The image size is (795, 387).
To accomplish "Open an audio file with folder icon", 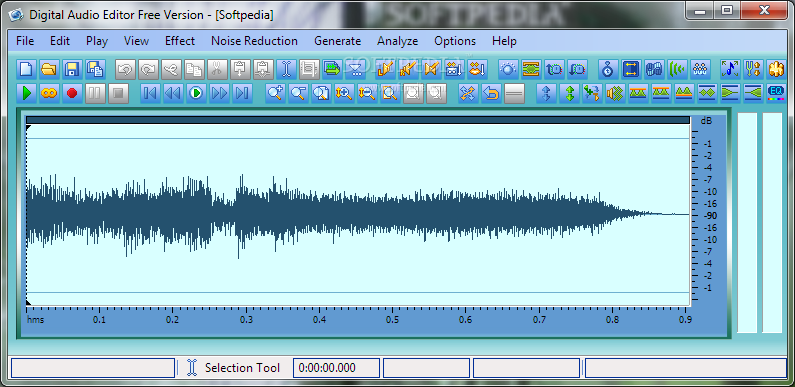I will click(x=49, y=69).
